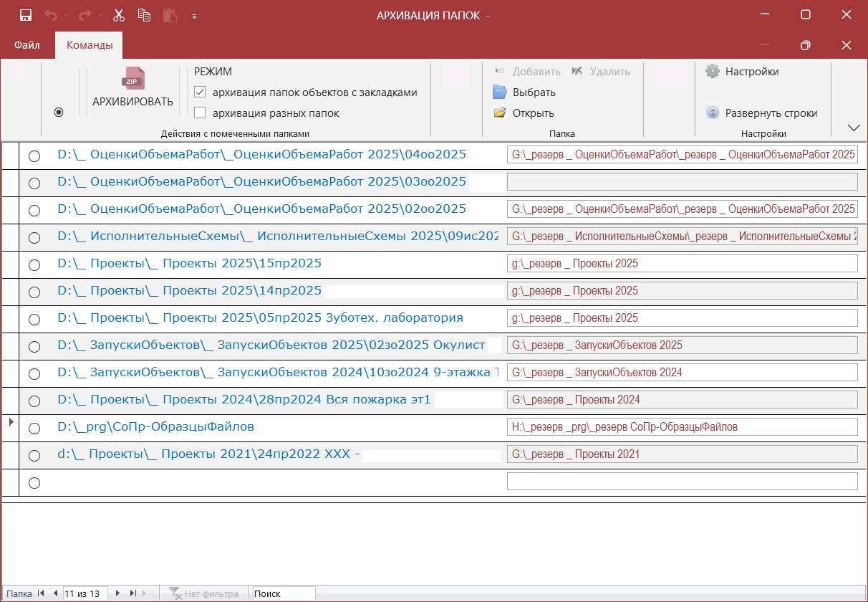Screen dimensions: 868x602
Task: Uncheck архивация папок объектов с закладками
Action: coord(200,92)
